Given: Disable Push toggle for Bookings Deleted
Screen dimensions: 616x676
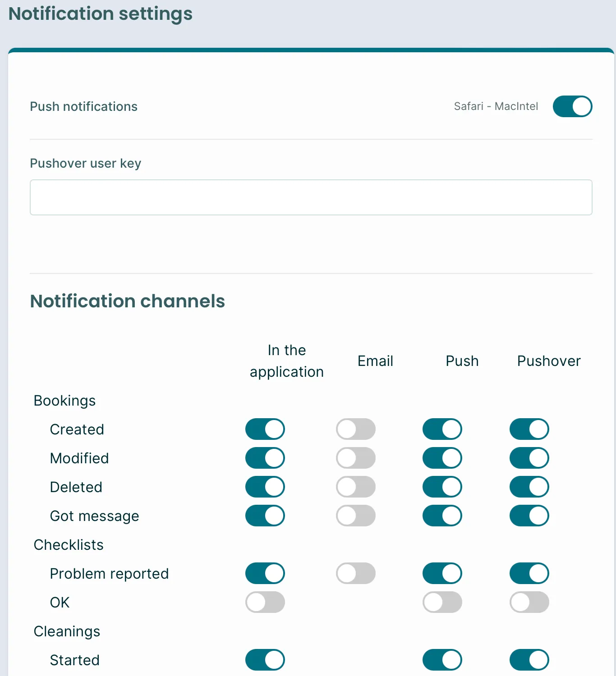Looking at the screenshot, I should point(442,487).
